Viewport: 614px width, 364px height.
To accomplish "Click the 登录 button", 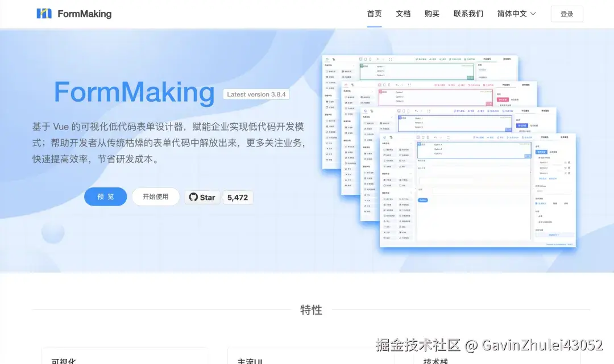I will (567, 14).
